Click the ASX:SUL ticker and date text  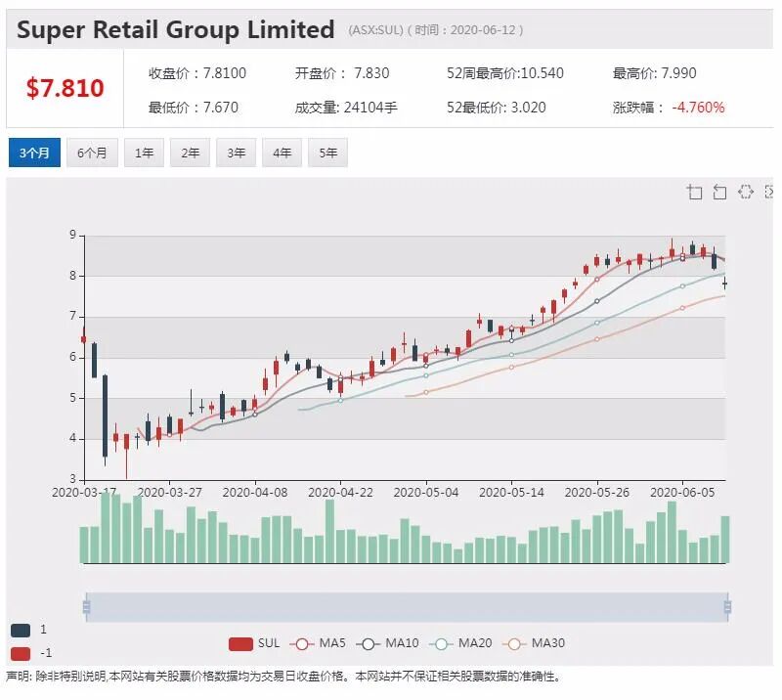[x=435, y=30]
